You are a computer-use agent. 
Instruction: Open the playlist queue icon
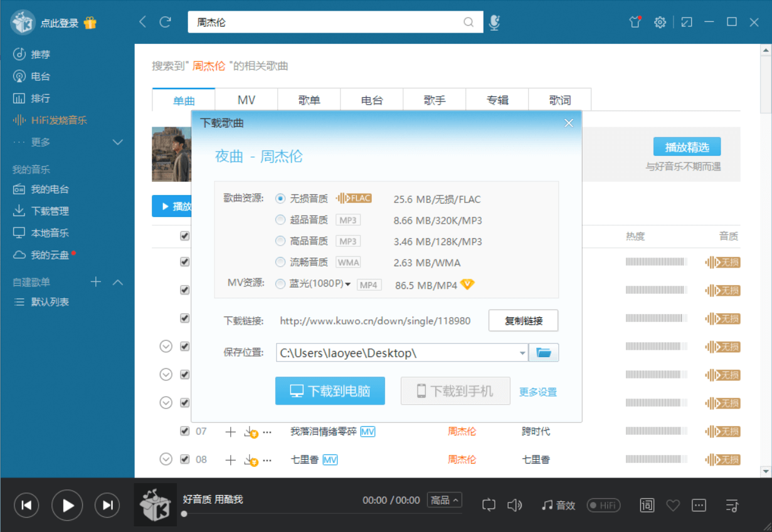732,505
